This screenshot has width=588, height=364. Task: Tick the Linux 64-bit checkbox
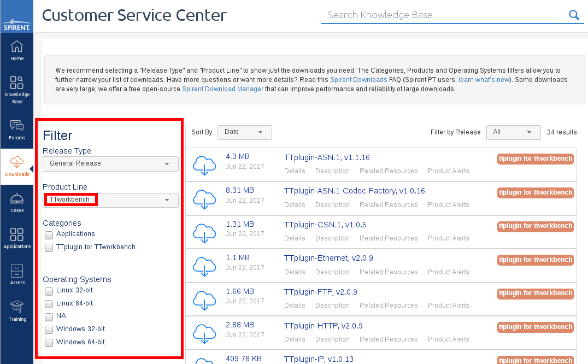(x=49, y=304)
